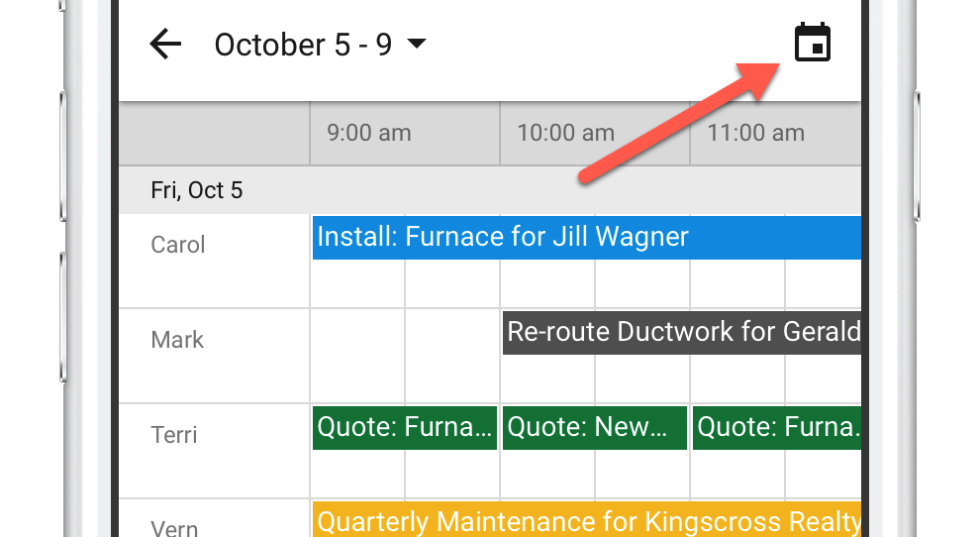Select the 11:00 am time header
Viewport: 980px width, 537px height.
[x=755, y=133]
